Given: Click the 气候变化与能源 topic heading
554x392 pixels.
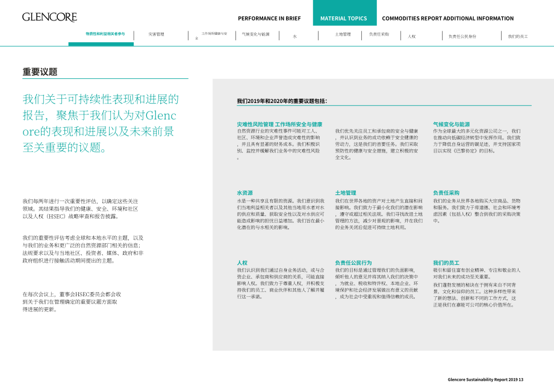Looking at the screenshot, I should click(452, 124).
